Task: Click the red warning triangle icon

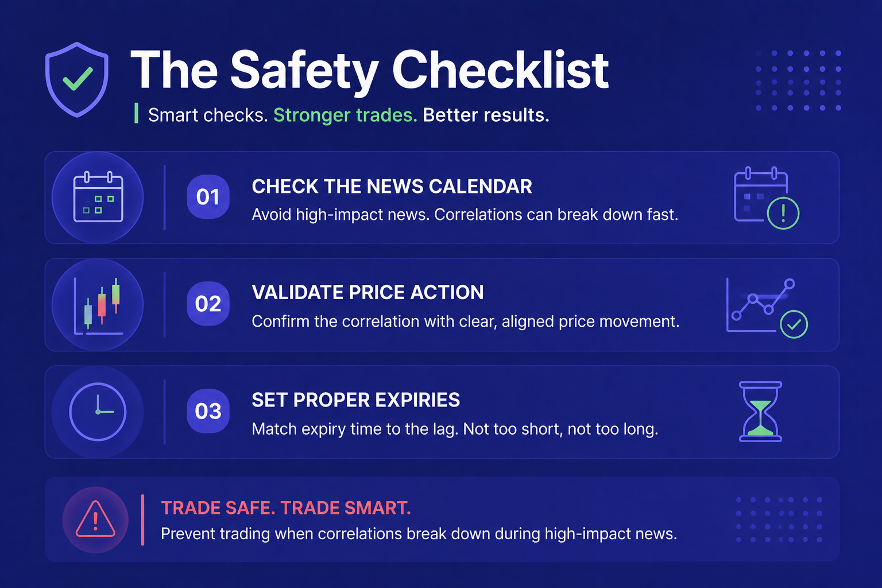Action: pos(95,520)
